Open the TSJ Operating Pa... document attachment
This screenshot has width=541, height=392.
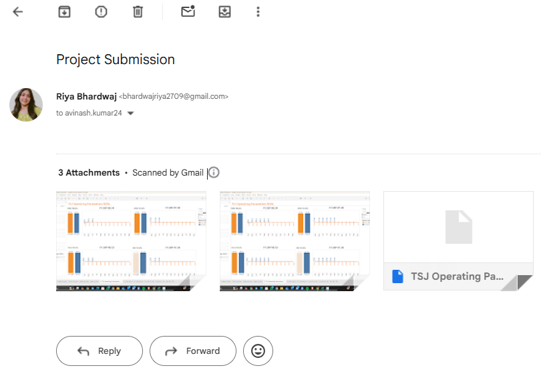click(x=458, y=240)
